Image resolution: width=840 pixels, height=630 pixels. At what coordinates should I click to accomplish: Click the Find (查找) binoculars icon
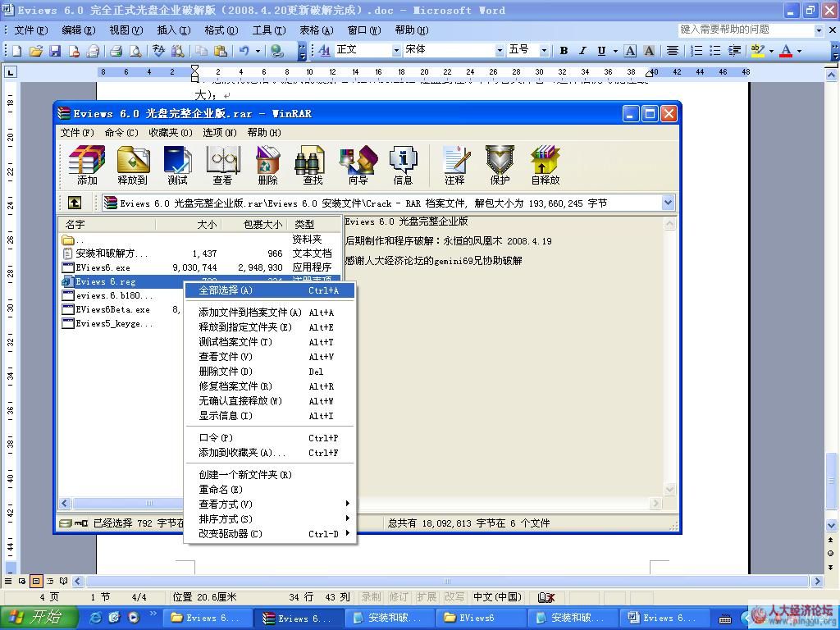point(313,166)
